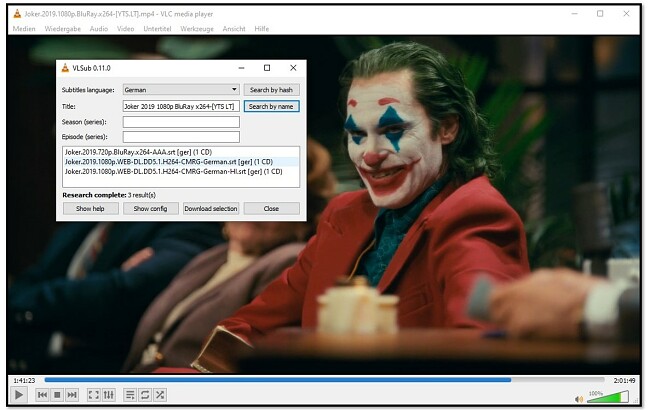This screenshot has height=410, width=650.
Task: Click Search by name button
Action: click(x=272, y=106)
